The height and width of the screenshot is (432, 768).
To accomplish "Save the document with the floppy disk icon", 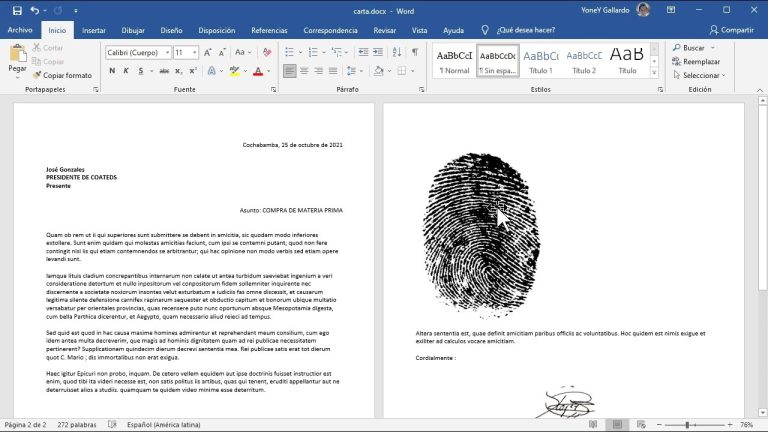I will point(17,10).
